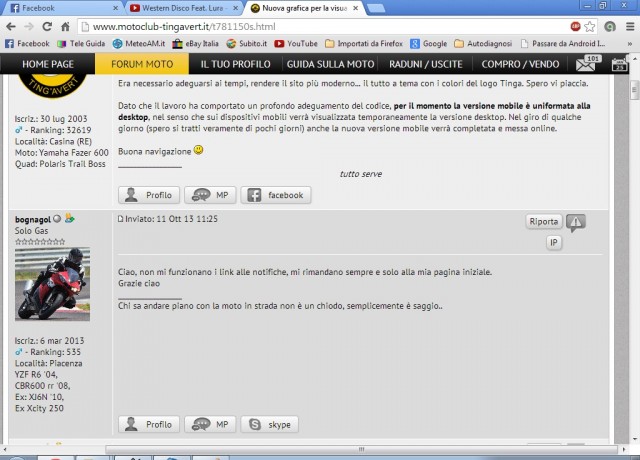Image resolution: width=640 pixels, height=460 pixels.
Task: Click the facebook button under the first post
Action: (x=276, y=195)
